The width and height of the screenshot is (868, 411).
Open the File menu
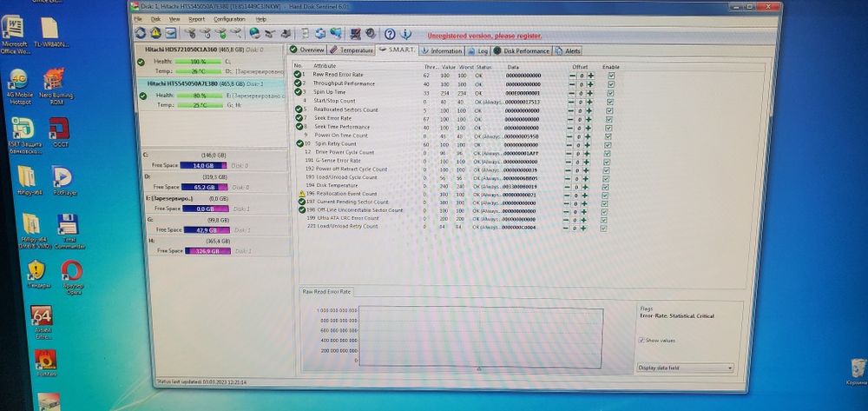(138, 19)
